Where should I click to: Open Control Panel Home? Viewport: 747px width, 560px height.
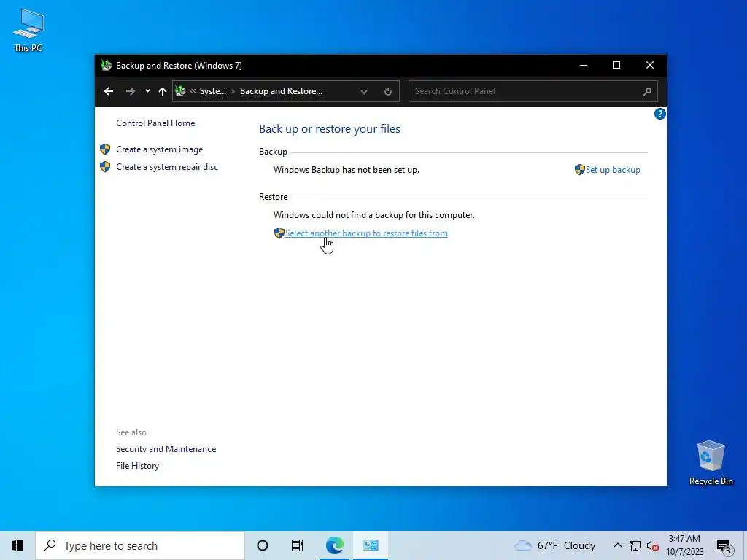155,122
